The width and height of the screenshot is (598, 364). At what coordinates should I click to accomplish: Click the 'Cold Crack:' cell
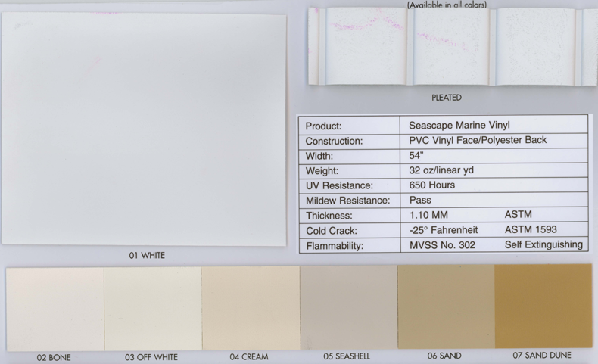point(350,231)
